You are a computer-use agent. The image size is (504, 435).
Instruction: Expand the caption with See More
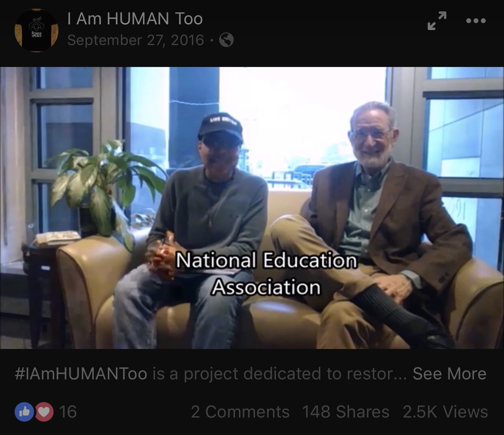(449, 374)
